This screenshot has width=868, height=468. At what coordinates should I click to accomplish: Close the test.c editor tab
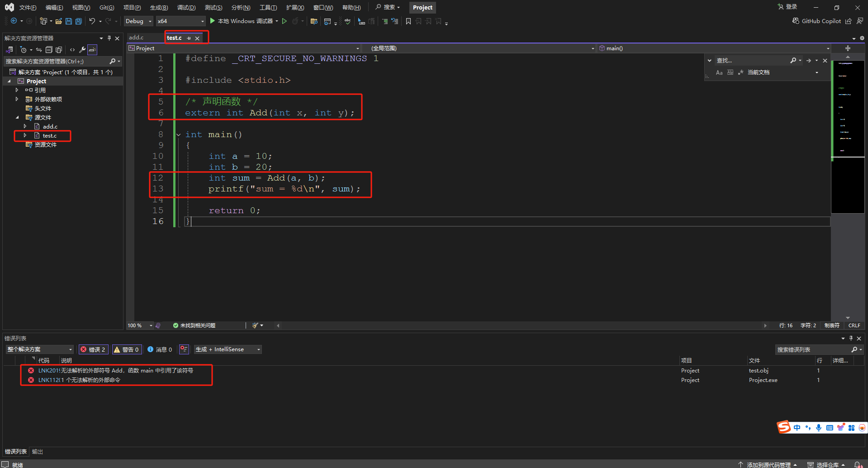click(x=197, y=38)
